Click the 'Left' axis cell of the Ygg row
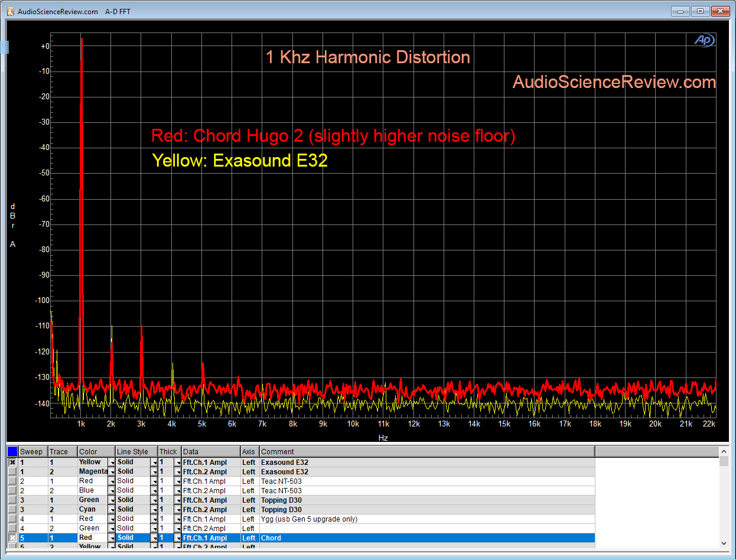Viewport: 736px width, 560px height. pyautogui.click(x=250, y=519)
